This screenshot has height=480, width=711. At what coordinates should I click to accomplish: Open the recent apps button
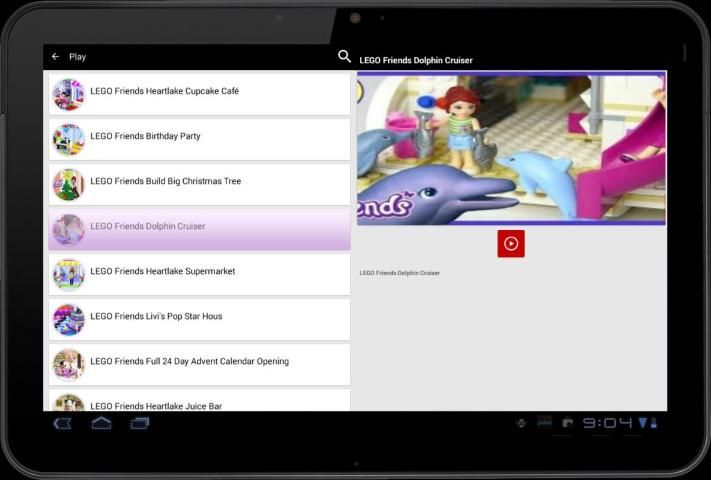[140, 423]
